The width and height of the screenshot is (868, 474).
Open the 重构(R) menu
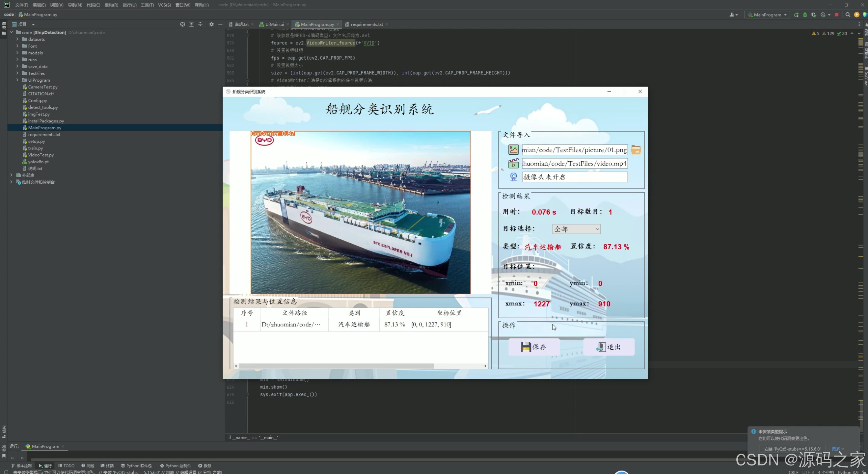pos(111,5)
